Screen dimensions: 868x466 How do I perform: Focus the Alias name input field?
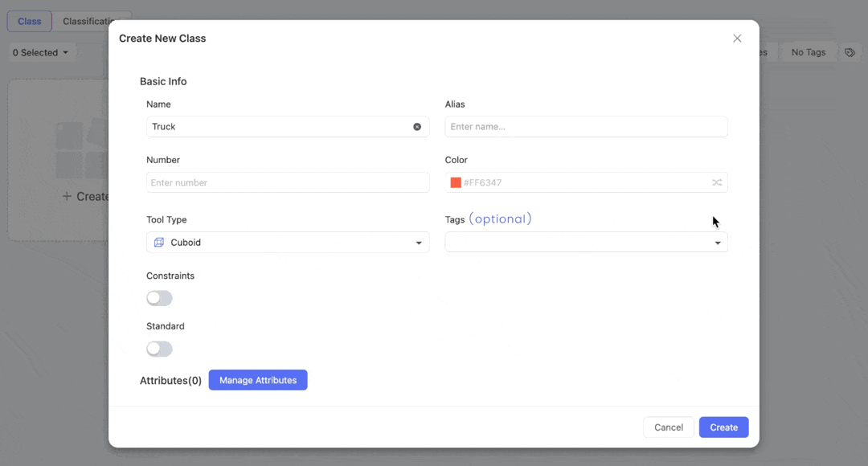click(586, 127)
